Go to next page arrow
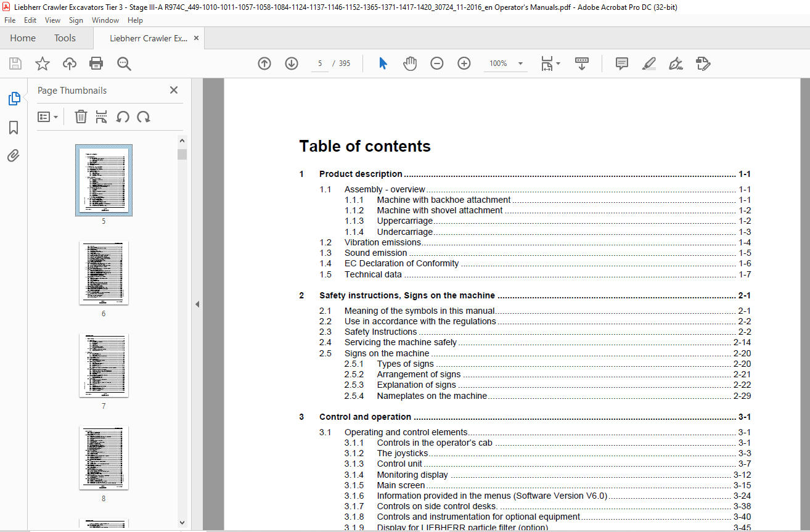 292,63
